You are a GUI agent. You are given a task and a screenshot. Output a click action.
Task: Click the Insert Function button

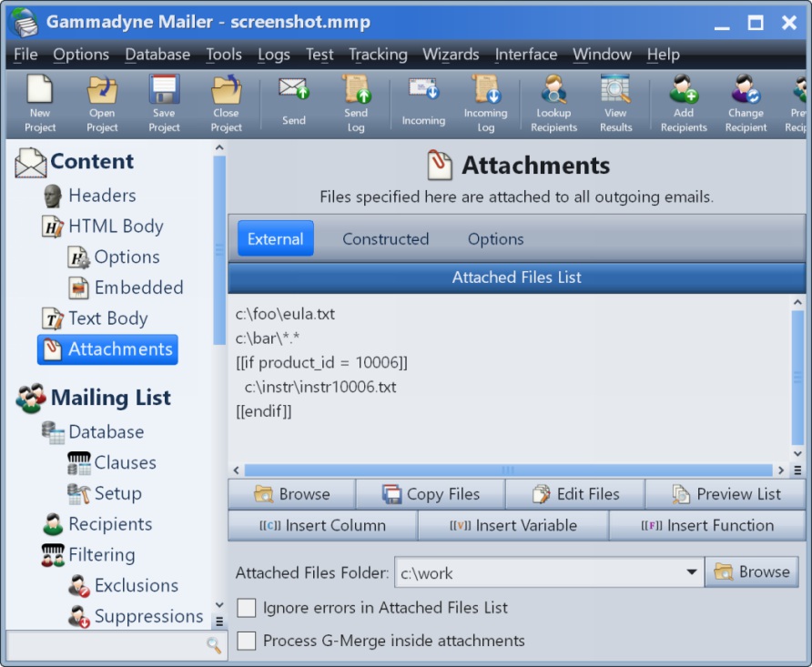[x=707, y=525]
